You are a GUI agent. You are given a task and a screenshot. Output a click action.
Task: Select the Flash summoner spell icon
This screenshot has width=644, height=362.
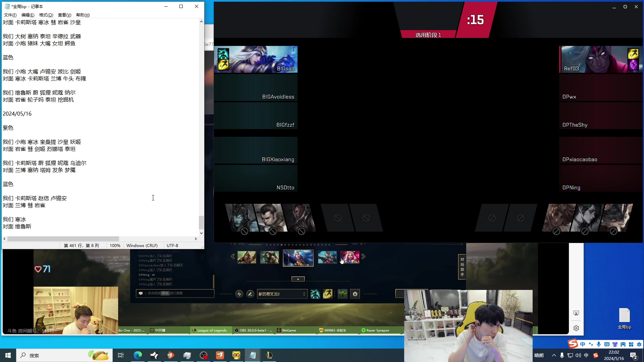[x=328, y=294]
